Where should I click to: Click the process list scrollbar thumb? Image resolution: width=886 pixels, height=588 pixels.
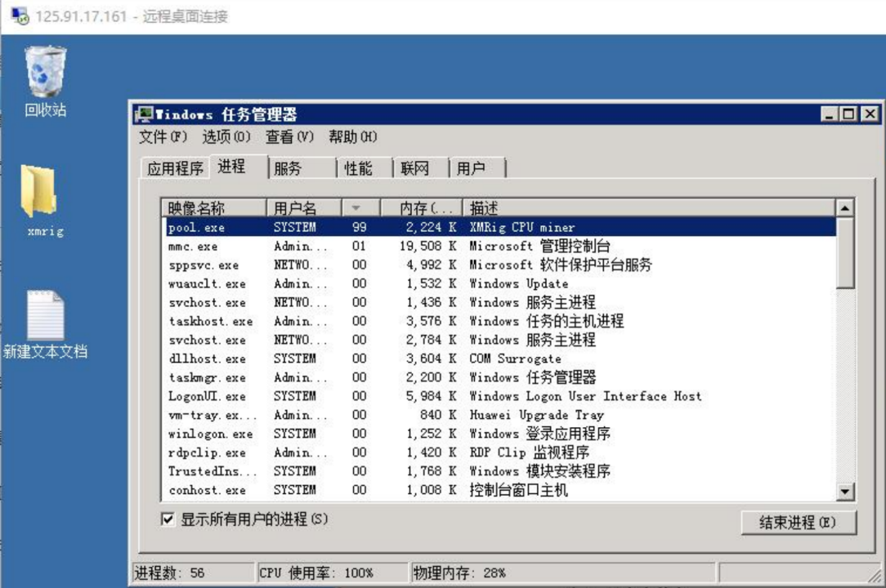[x=845, y=252]
